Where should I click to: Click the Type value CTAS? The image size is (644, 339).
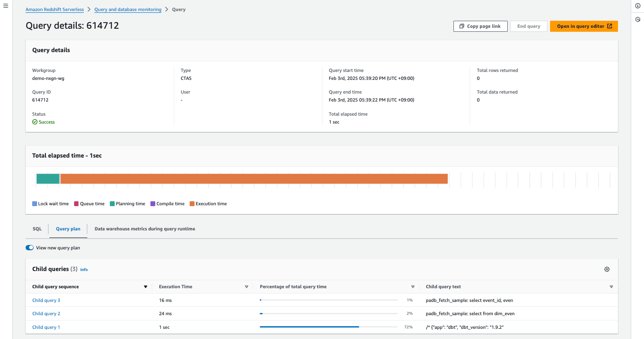[186, 79]
